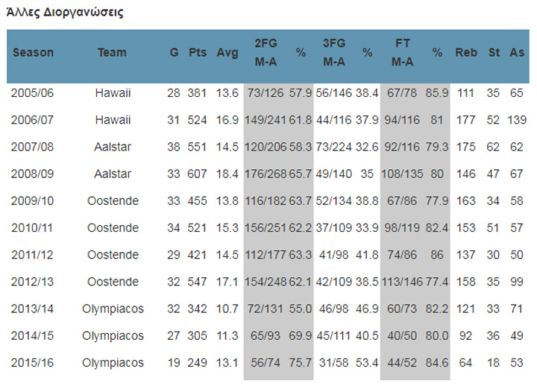Select the 176/268 two-point field goals cell
The height and width of the screenshot is (392, 537).
point(266,174)
